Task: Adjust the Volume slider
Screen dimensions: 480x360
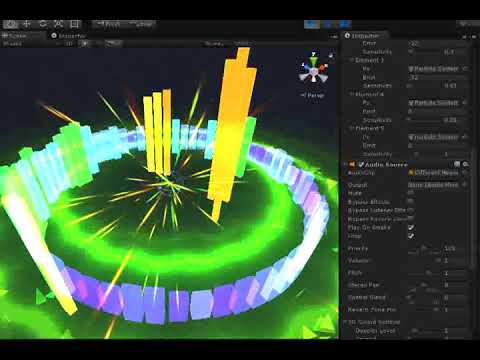Action: click(x=424, y=261)
